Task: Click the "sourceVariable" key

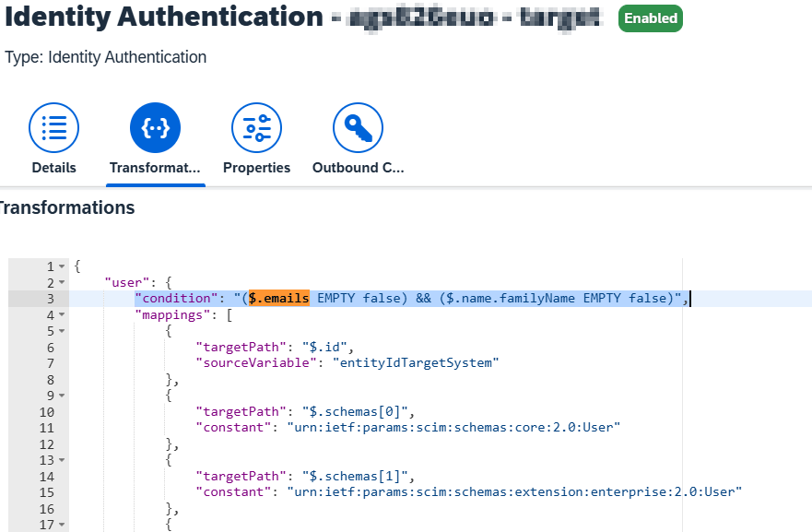Action: [256, 363]
